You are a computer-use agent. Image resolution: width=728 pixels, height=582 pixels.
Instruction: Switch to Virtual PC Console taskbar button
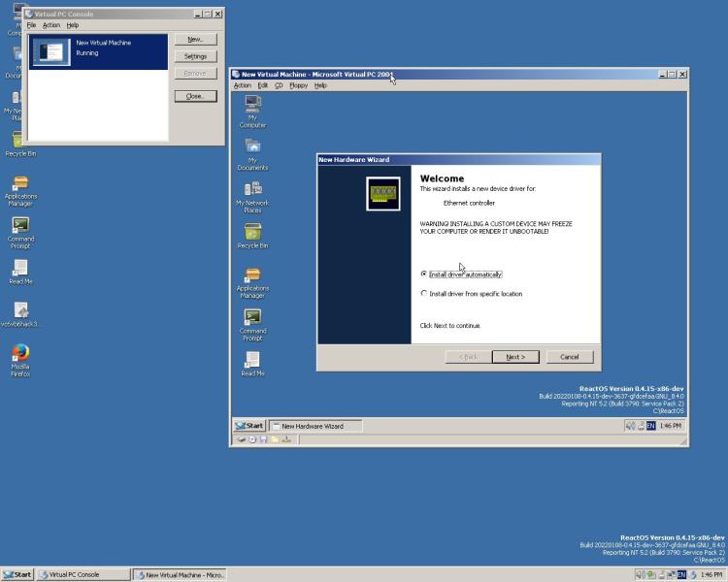(83, 574)
